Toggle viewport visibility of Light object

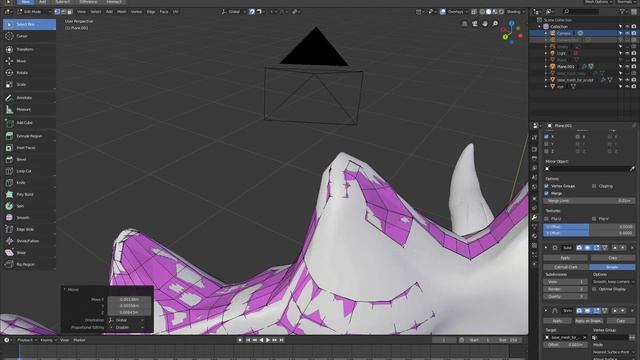[x=627, y=53]
